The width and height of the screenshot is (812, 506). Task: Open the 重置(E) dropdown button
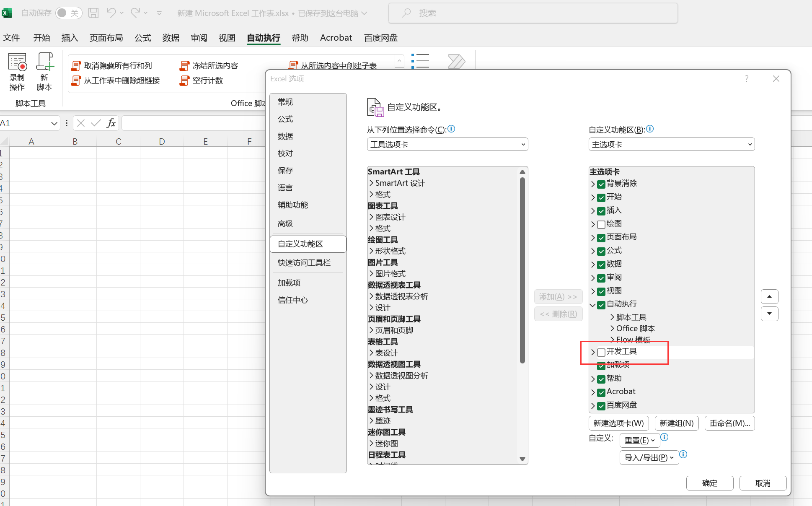coord(640,440)
